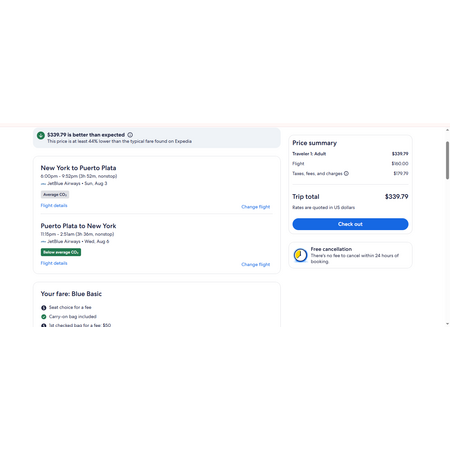The image size is (450, 450).
Task: Click the green price drop icon
Action: coord(41,135)
